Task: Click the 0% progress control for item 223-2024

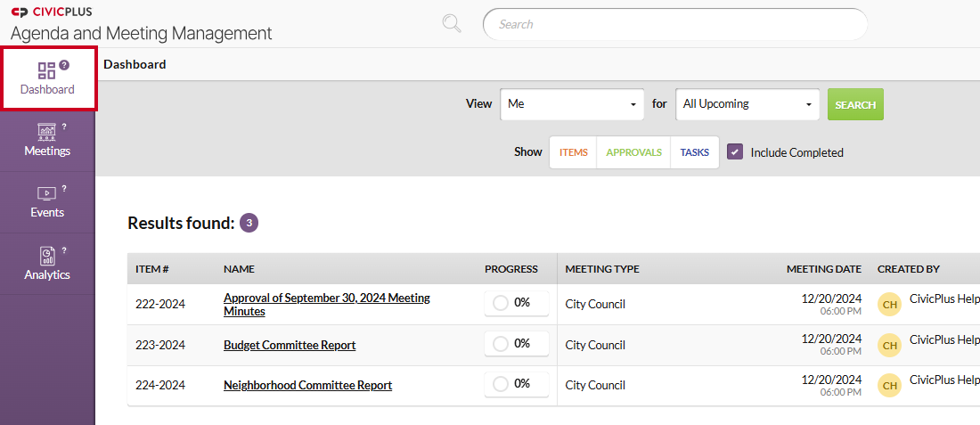Action: [516, 344]
